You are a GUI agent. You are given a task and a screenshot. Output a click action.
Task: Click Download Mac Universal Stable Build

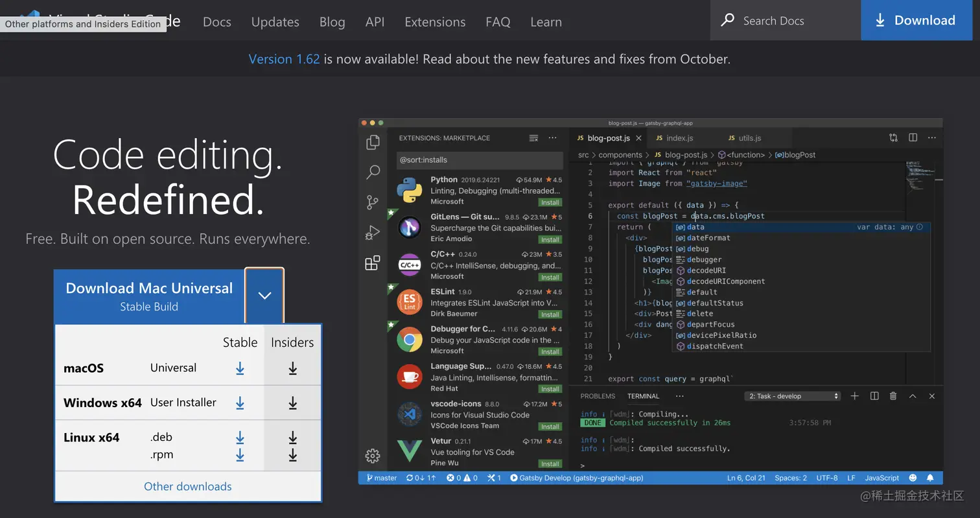pos(149,296)
